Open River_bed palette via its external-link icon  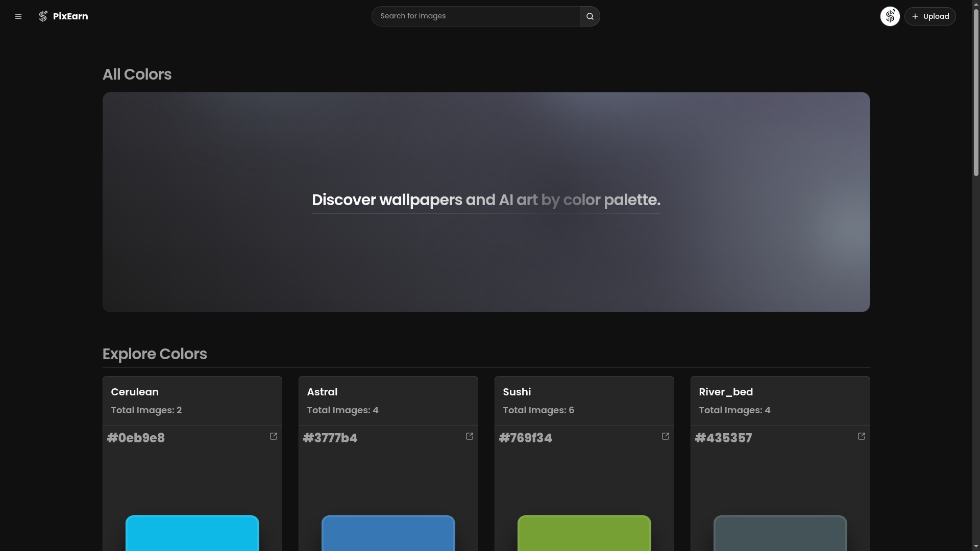pos(861,436)
